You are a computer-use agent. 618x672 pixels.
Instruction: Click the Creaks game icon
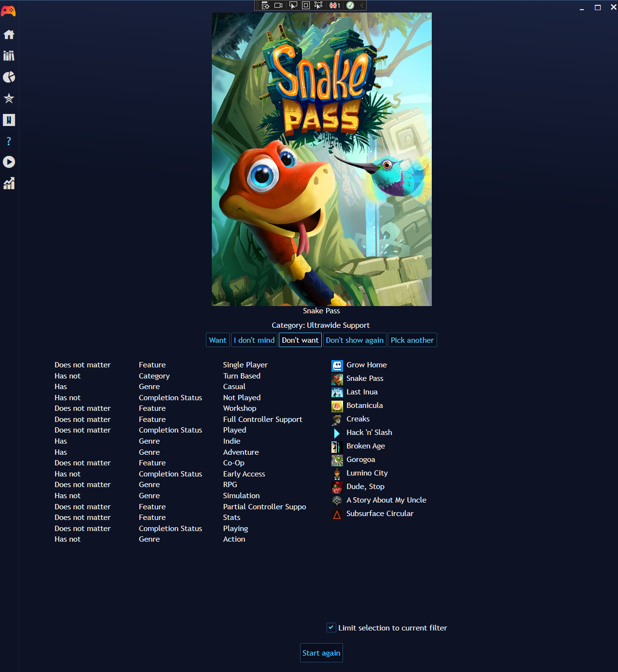click(337, 420)
